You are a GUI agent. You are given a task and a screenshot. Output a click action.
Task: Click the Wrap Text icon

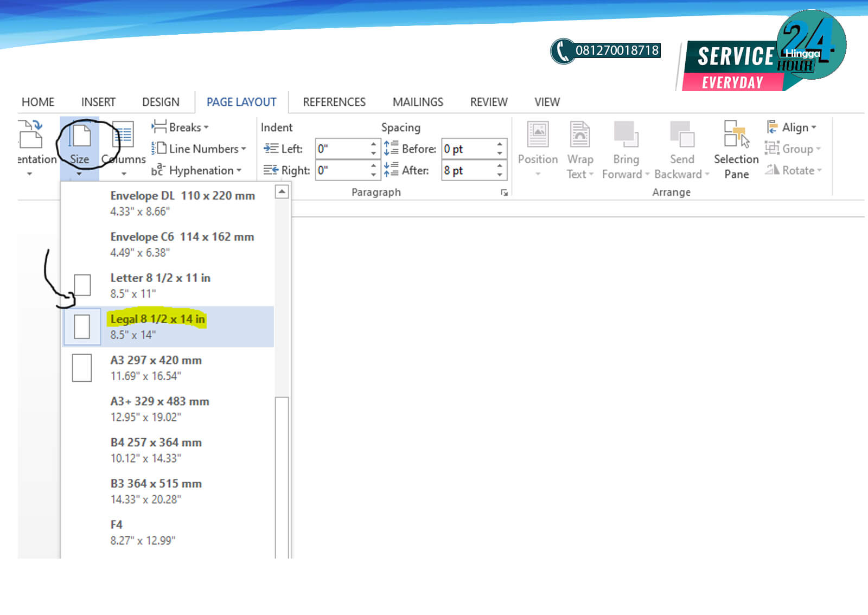580,136
